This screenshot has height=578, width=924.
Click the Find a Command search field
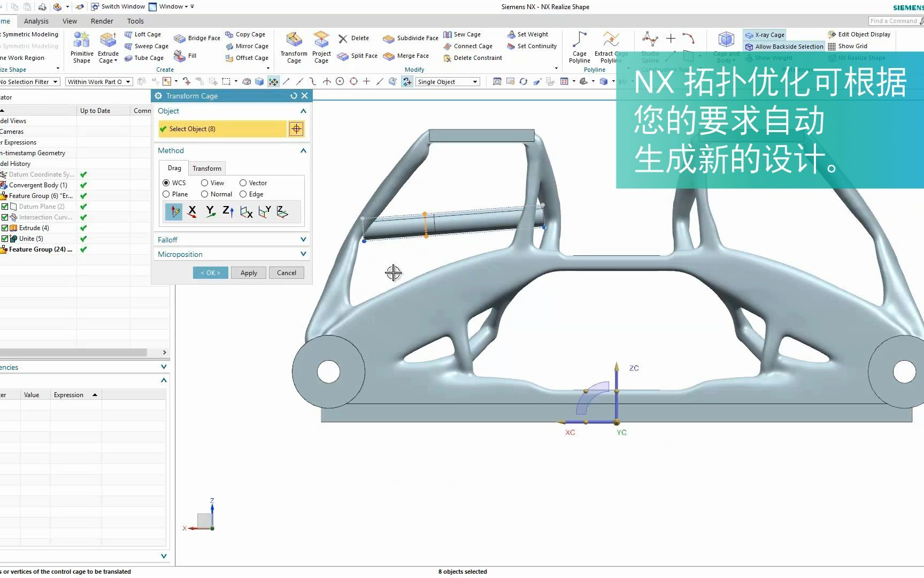click(894, 21)
